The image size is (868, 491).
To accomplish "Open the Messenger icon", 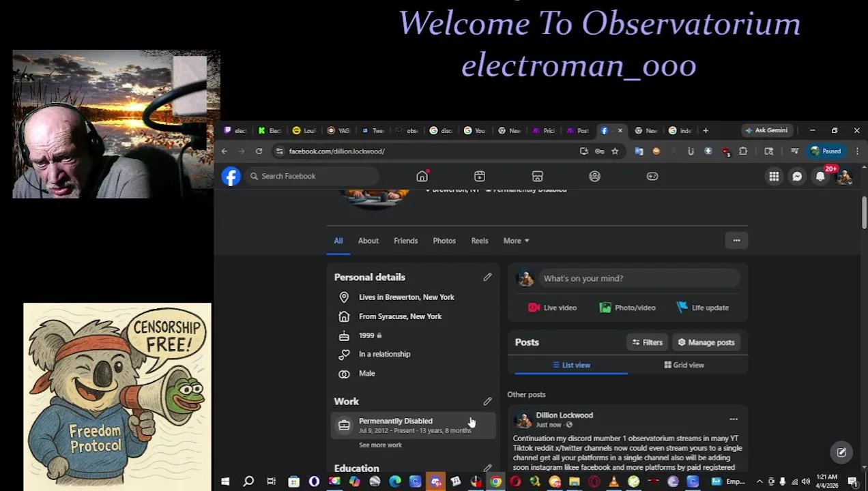I will click(x=797, y=177).
